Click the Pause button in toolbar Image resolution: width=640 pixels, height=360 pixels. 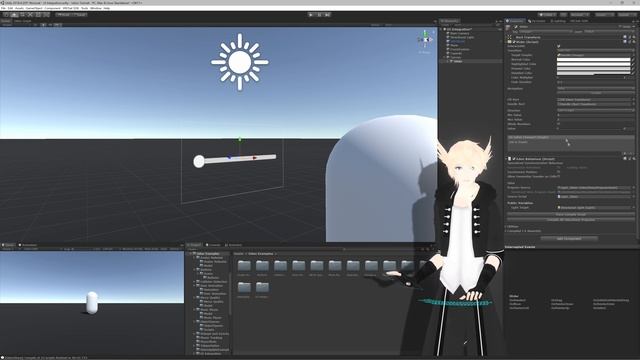coord(319,15)
